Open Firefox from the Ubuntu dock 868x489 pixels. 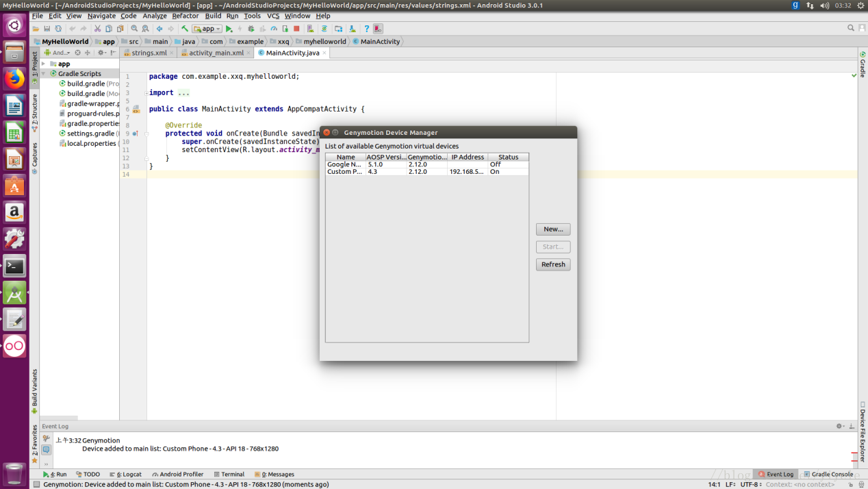coord(14,79)
